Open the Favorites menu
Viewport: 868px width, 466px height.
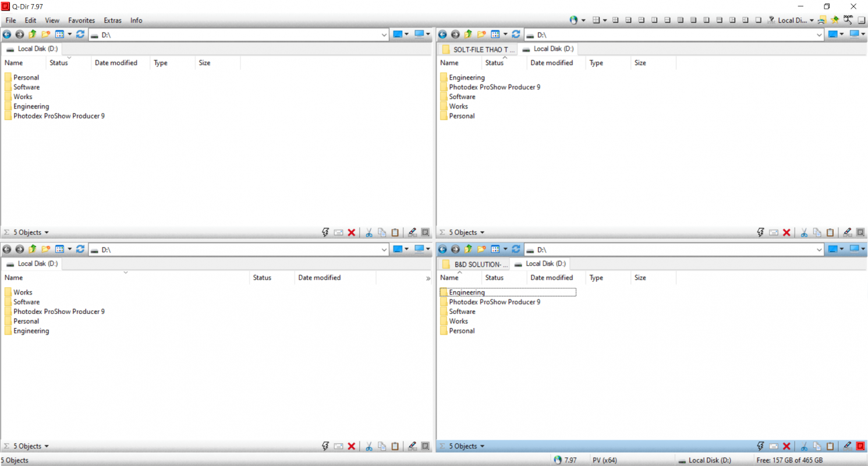pos(82,20)
